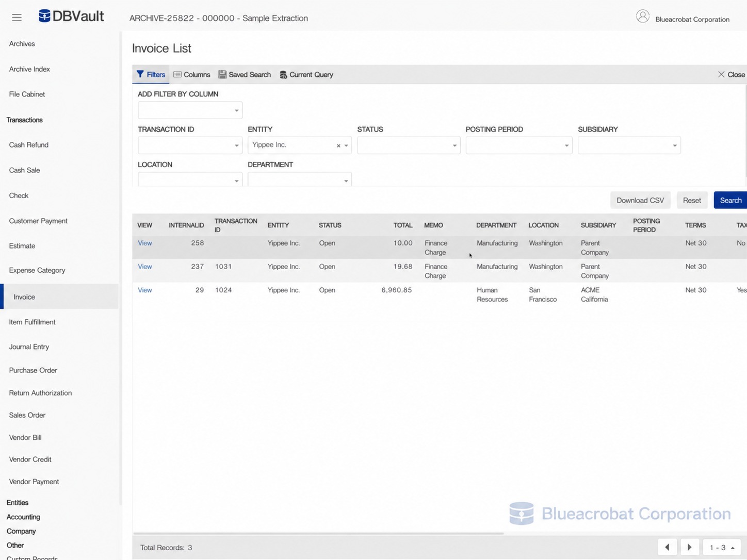Image resolution: width=747 pixels, height=560 pixels.
Task: View invoice with internal ID 258
Action: click(145, 243)
